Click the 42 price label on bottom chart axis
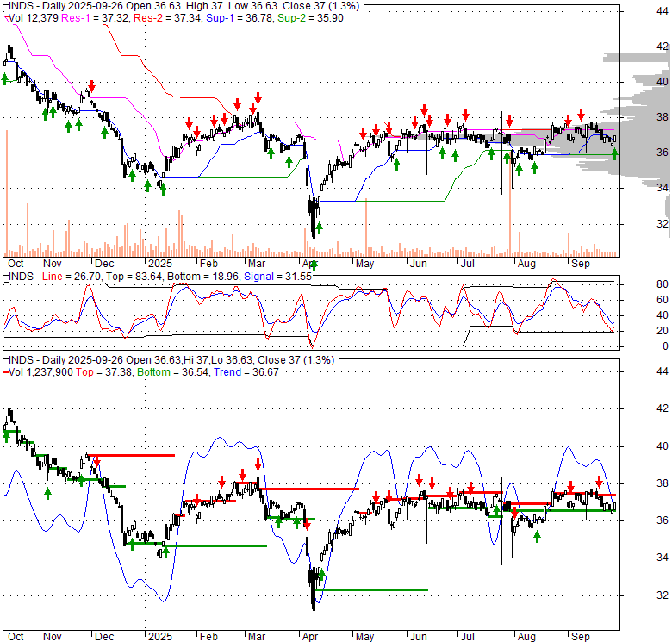 663,408
